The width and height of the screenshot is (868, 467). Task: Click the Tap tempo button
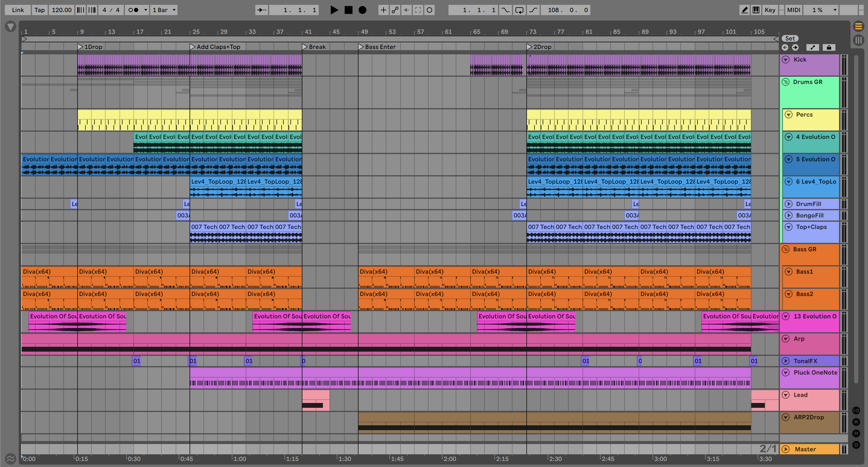click(40, 10)
